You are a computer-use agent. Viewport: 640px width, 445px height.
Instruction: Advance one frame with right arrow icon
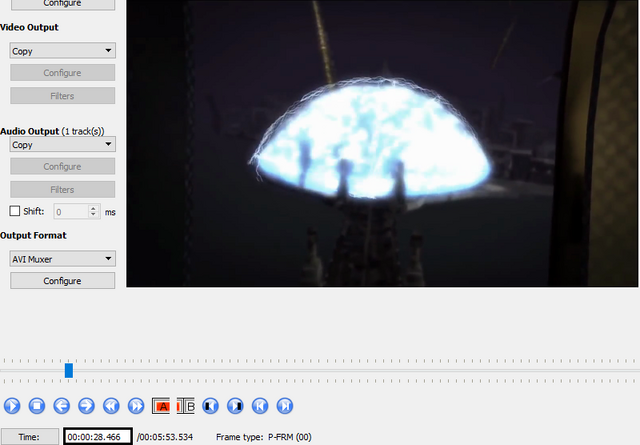tap(86, 406)
